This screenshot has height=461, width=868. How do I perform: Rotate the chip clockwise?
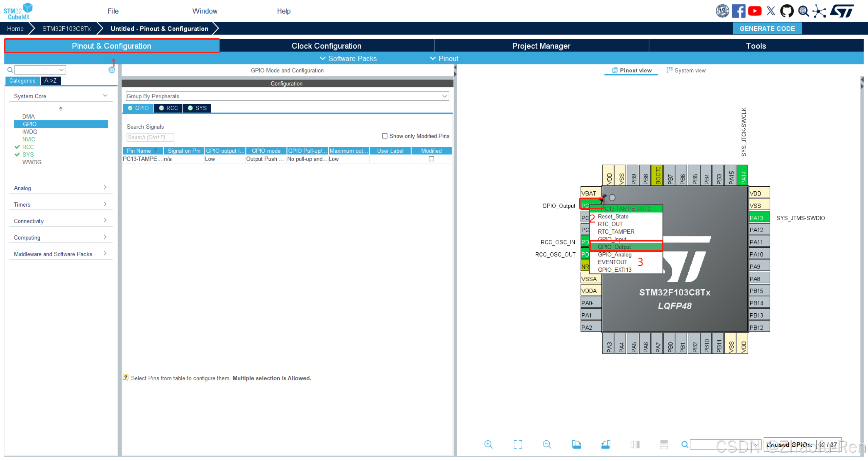click(576, 444)
